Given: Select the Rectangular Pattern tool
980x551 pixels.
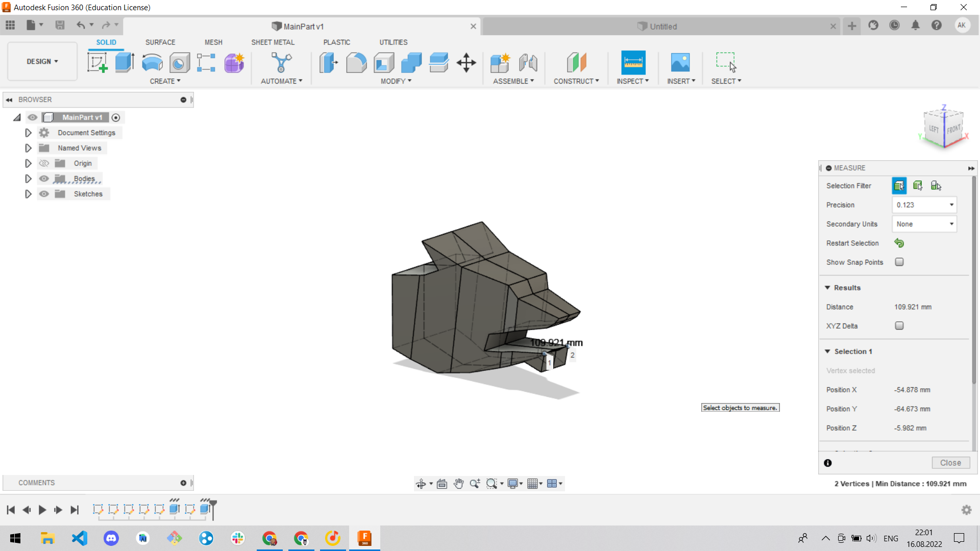Looking at the screenshot, I should (206, 63).
